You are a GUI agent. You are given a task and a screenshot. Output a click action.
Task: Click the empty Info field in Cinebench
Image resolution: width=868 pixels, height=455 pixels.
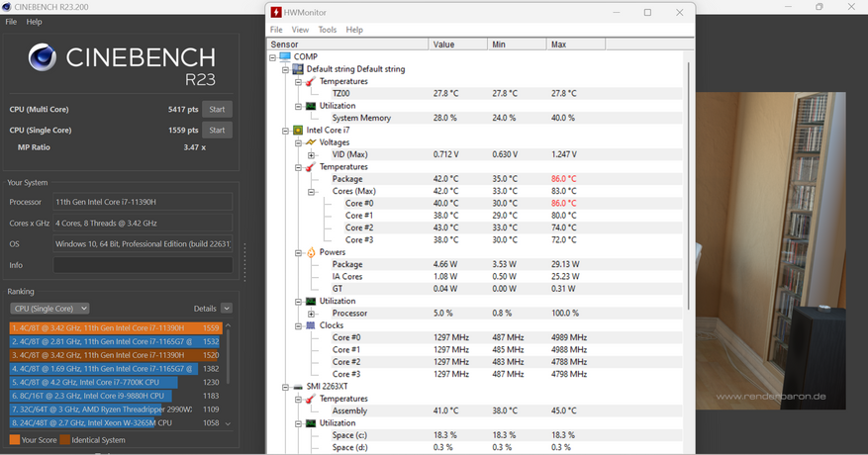click(x=143, y=265)
